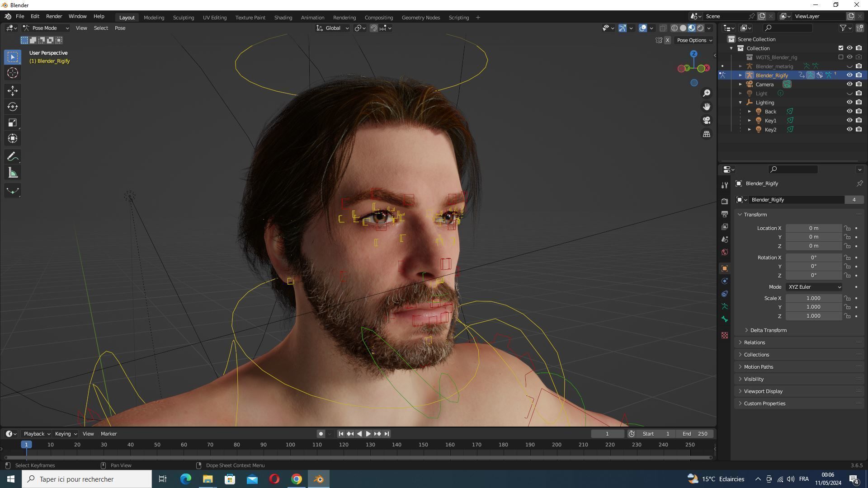Open the Global transform orientation dropdown
Screen dimensions: 868x488
pos(332,28)
